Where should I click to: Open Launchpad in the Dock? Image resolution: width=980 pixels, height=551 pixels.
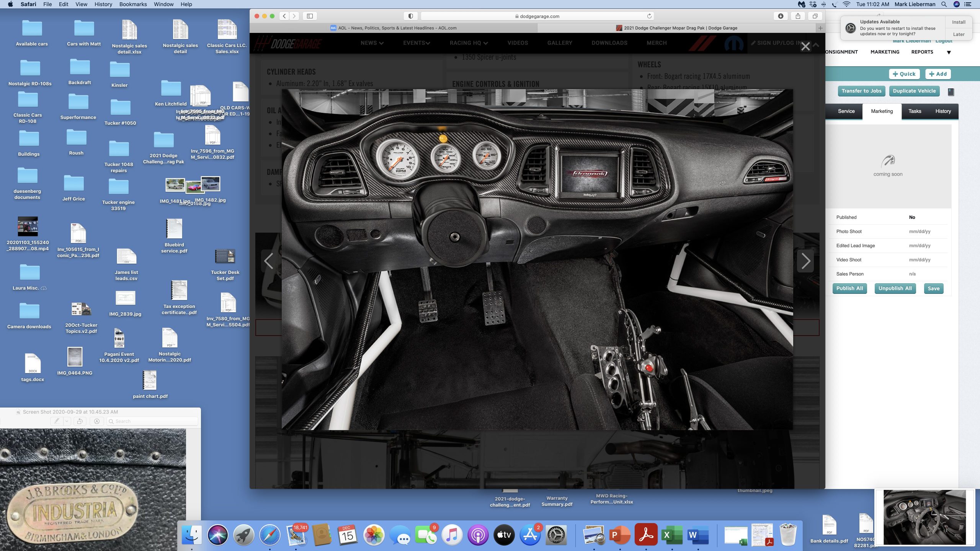(243, 535)
